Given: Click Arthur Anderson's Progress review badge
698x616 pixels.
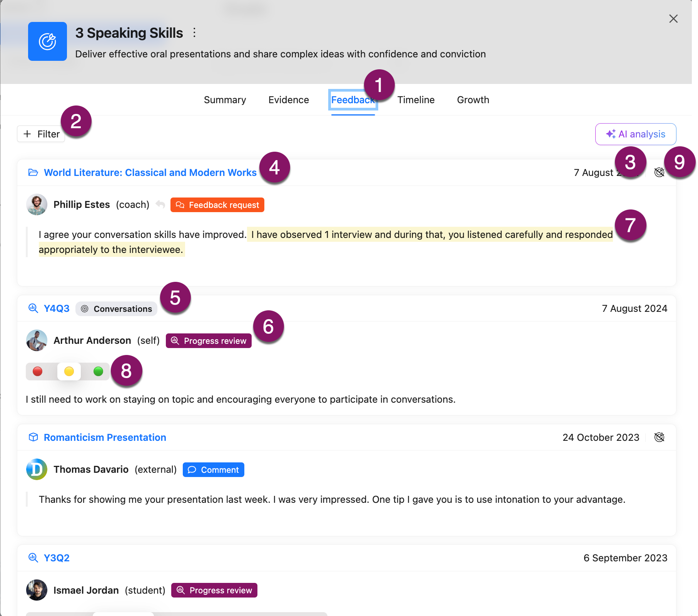Looking at the screenshot, I should (x=209, y=341).
